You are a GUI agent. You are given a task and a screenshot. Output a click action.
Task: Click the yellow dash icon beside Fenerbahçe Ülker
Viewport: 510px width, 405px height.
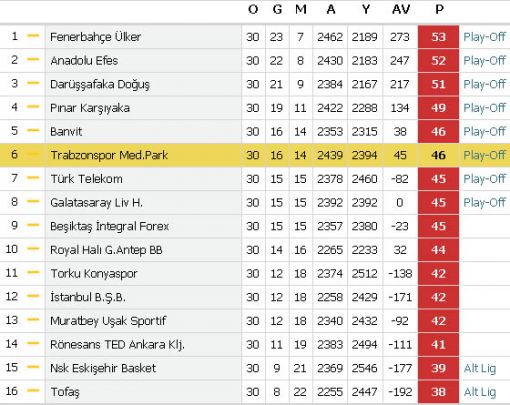33,36
